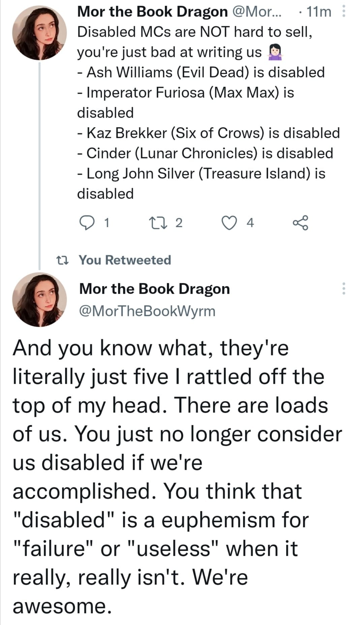Tap the avatar beside @MorTheBookWyrm
The height and width of the screenshot is (625, 364).
point(39,300)
